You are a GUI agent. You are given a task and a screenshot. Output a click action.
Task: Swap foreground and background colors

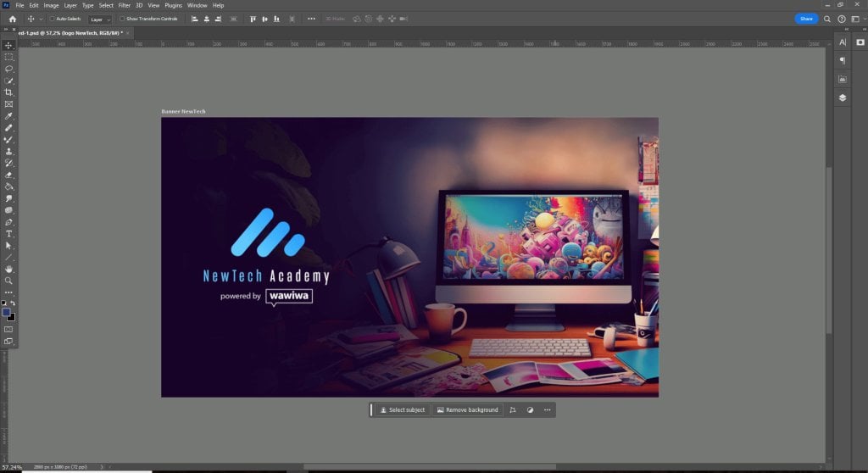(x=13, y=303)
